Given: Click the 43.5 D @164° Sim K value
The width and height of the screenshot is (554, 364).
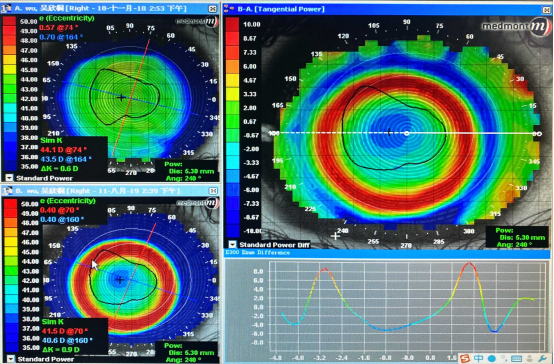Looking at the screenshot, I should click(65, 159).
